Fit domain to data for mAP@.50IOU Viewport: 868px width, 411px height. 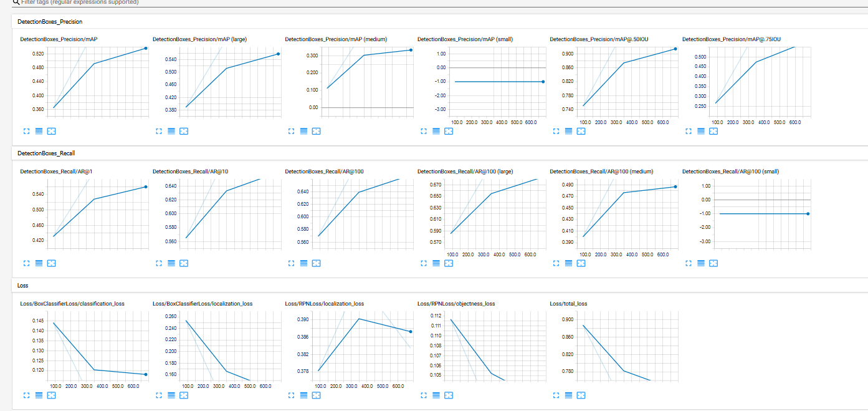tap(581, 131)
